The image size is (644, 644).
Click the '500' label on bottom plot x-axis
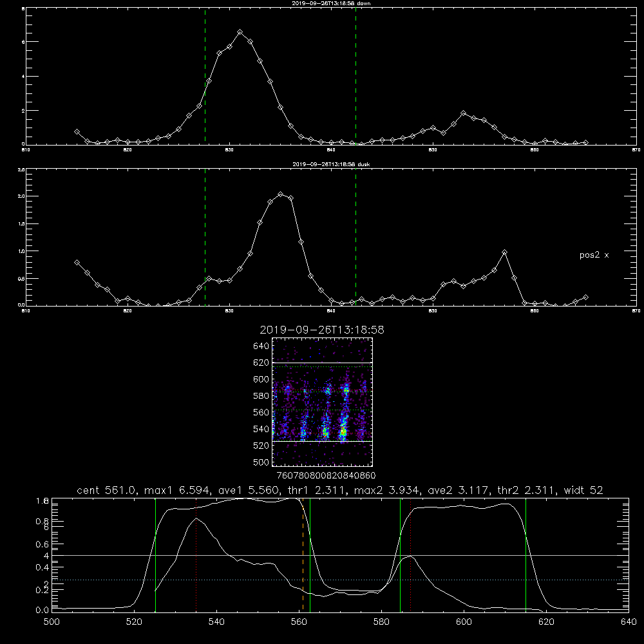point(52,622)
